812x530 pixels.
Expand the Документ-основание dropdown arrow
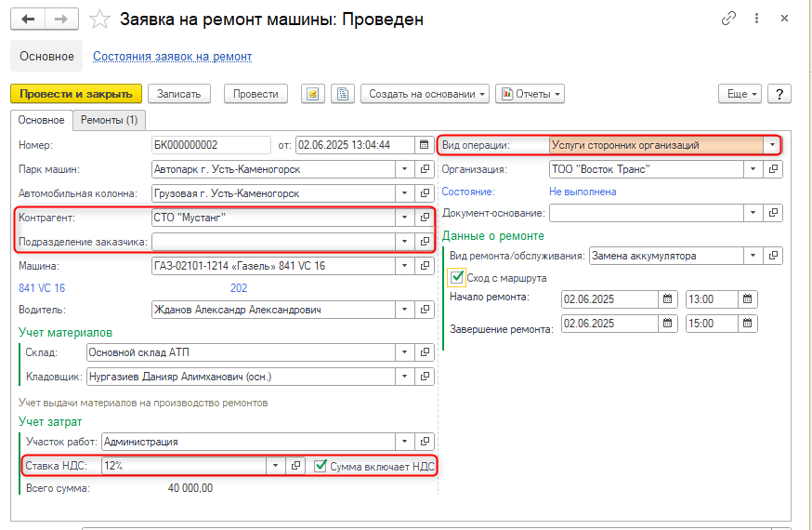point(753,212)
